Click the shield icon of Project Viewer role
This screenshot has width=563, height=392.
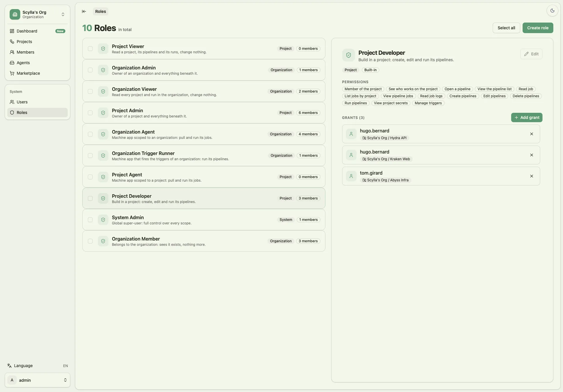[x=103, y=49]
